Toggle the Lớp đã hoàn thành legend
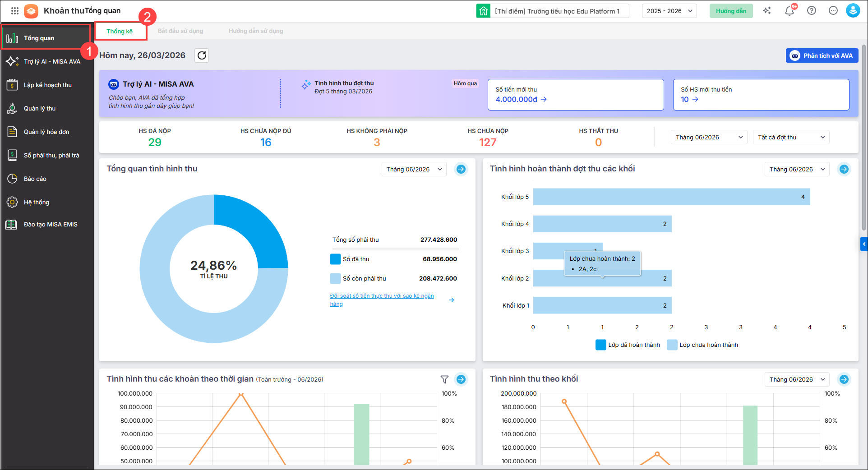 pos(628,345)
